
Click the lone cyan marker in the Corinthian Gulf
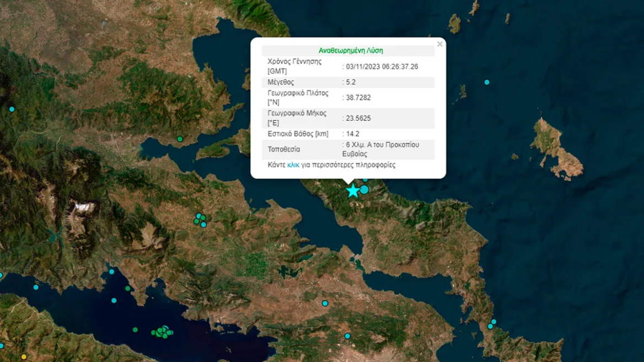coord(111,271)
